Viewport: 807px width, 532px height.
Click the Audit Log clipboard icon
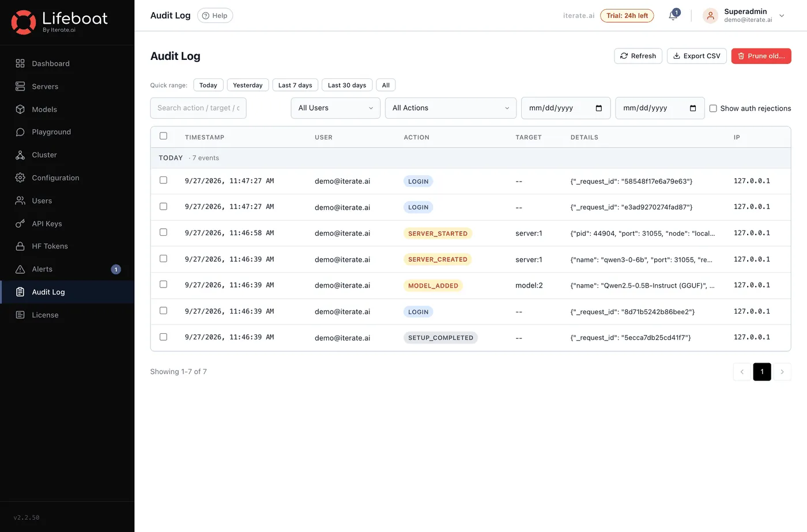[20, 292]
